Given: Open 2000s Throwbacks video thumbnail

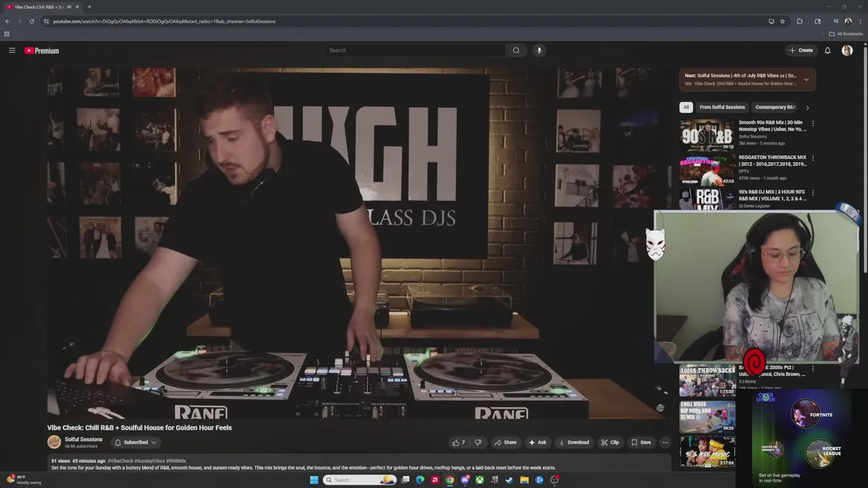Looking at the screenshot, I should pos(707,381).
